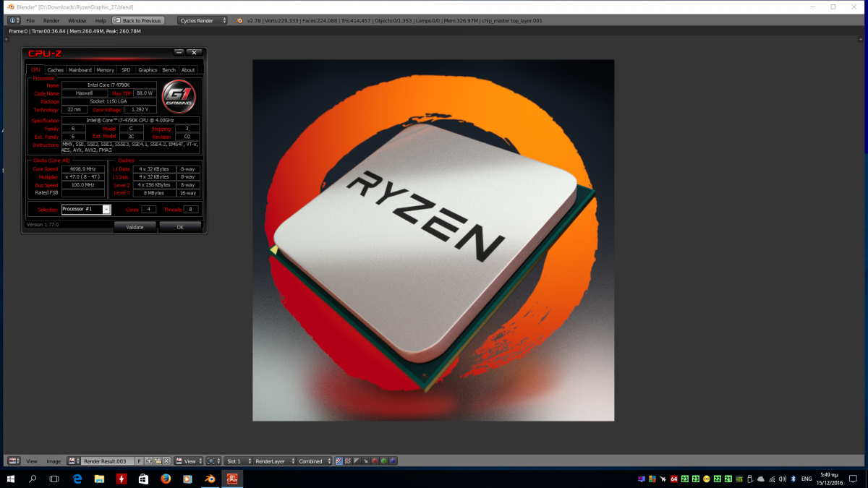The image size is (868, 488).
Task: Click the OK button in CPU-Z
Action: 180,227
